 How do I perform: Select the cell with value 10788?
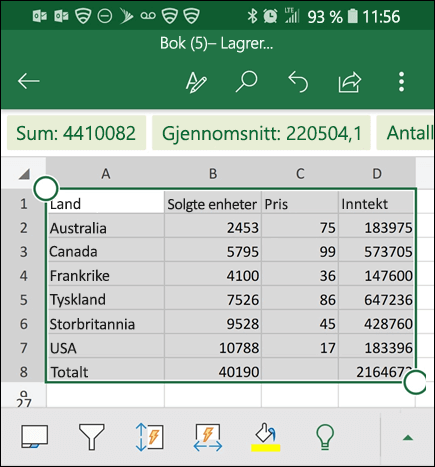(x=213, y=348)
